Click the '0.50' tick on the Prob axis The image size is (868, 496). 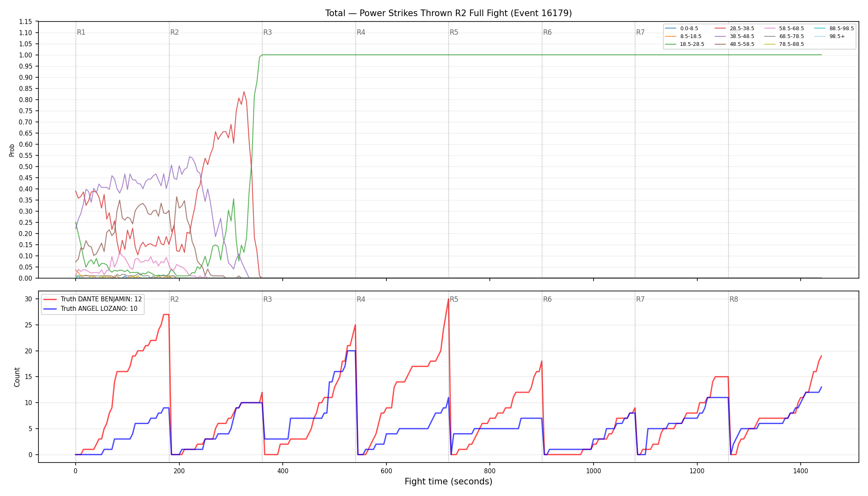coord(26,167)
